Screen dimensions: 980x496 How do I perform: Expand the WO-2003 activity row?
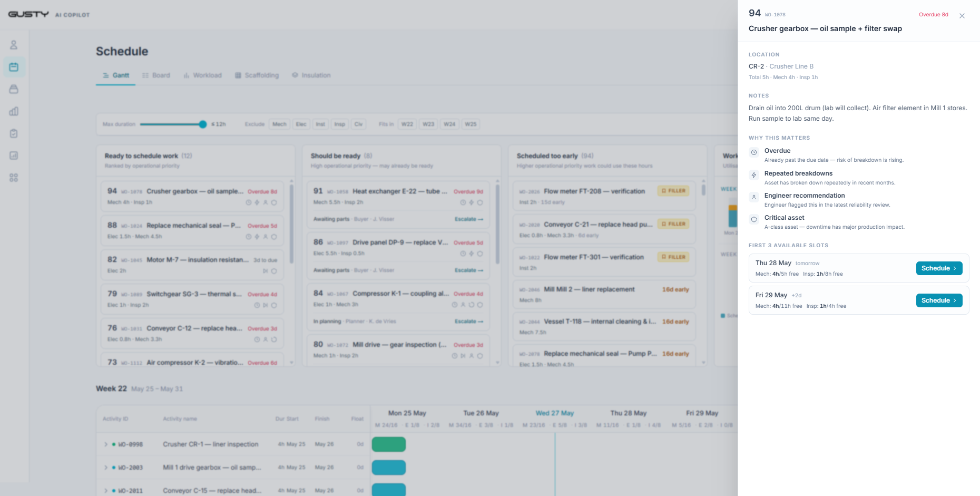pos(106,468)
